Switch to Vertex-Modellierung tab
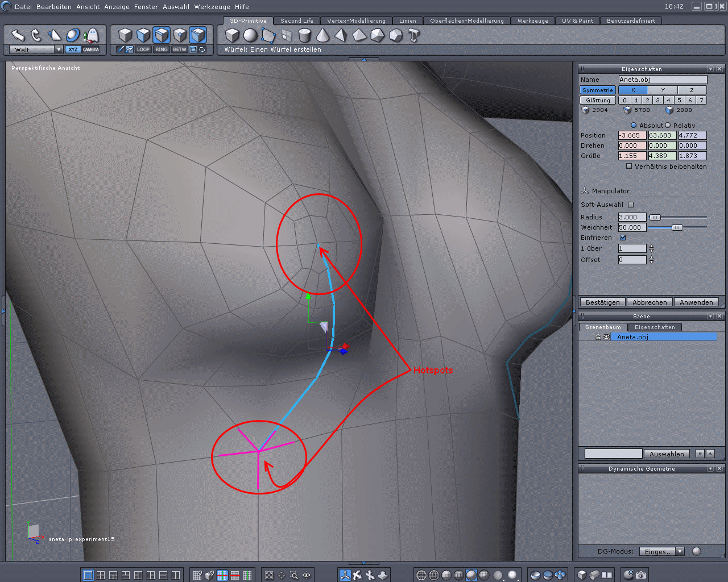The image size is (728, 582). [356, 21]
